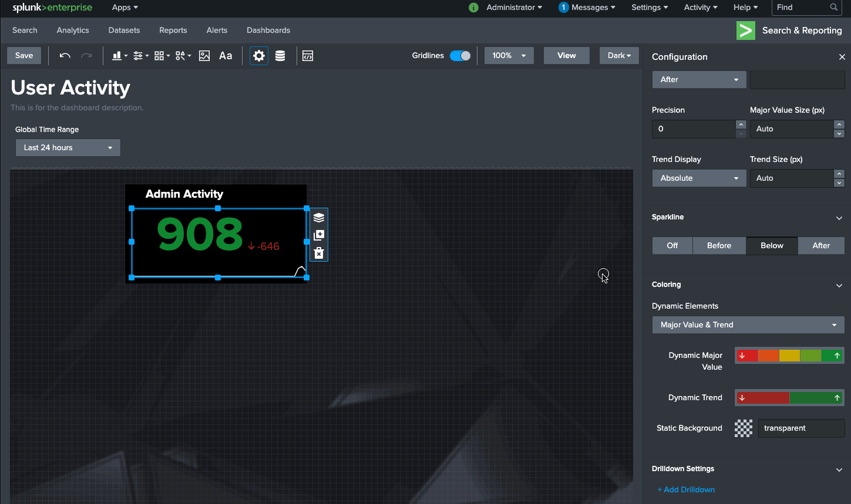This screenshot has width=851, height=504.
Task: Set sparkline position to After
Action: [820, 246]
